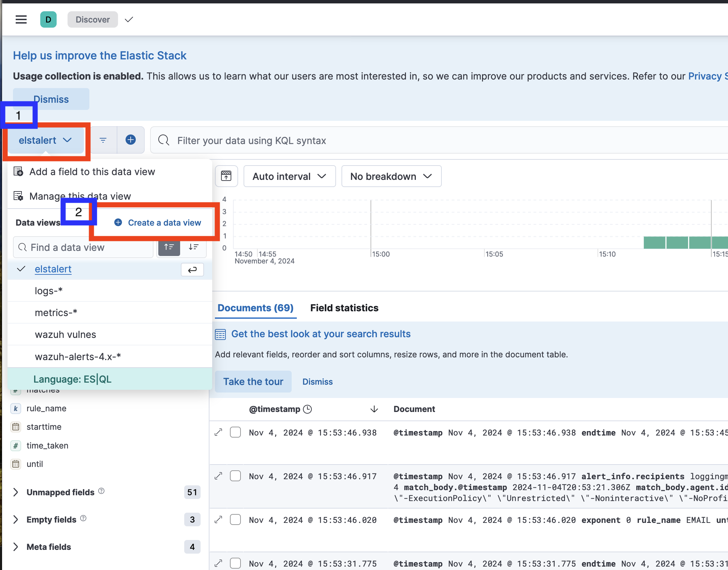This screenshot has width=728, height=570.
Task: Expand the Unmapped fields section
Action: (x=16, y=492)
